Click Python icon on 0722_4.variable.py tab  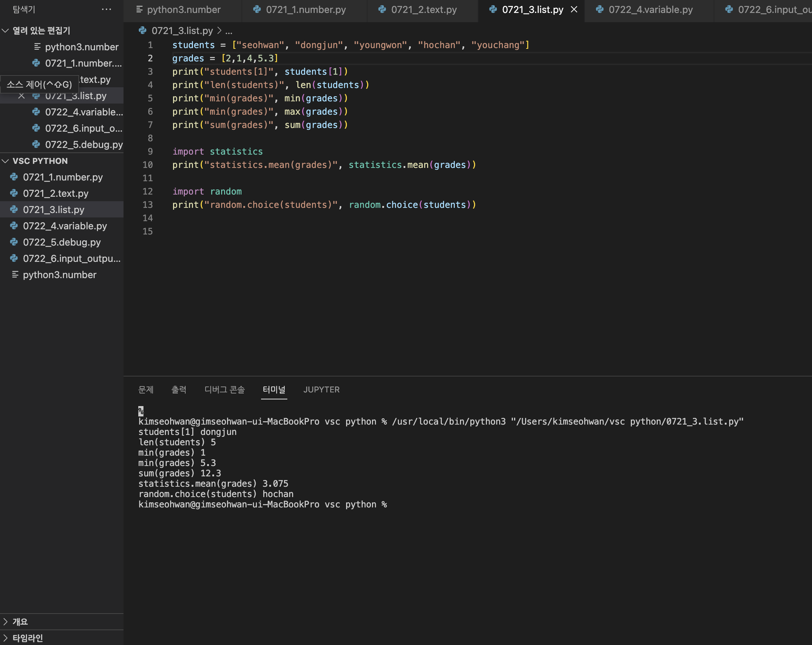pos(600,9)
